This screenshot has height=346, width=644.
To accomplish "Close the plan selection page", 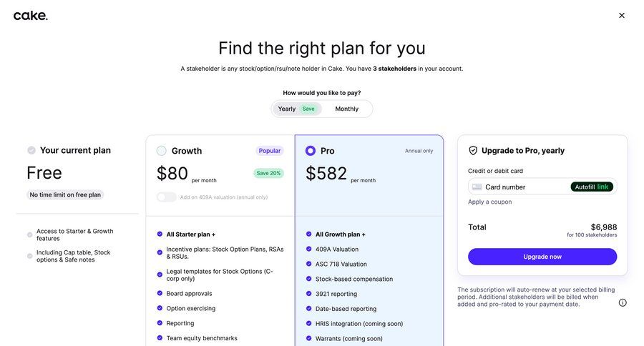I will pyautogui.click(x=622, y=16).
